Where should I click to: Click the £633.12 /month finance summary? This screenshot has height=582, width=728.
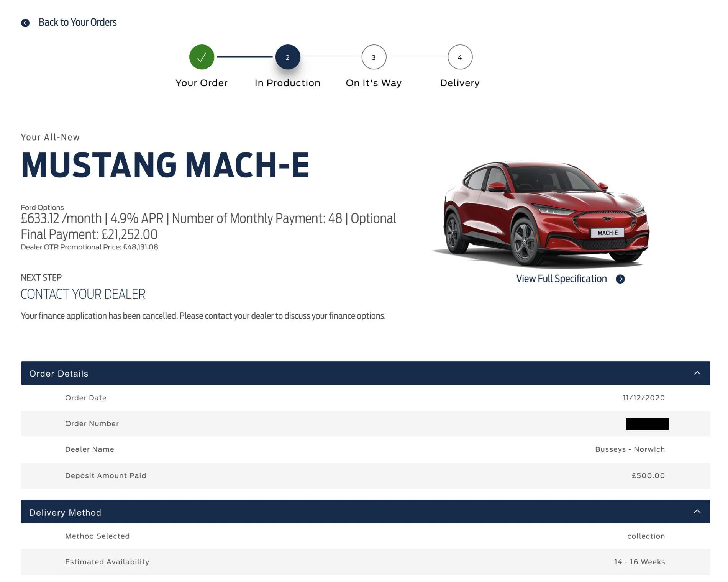[208, 226]
